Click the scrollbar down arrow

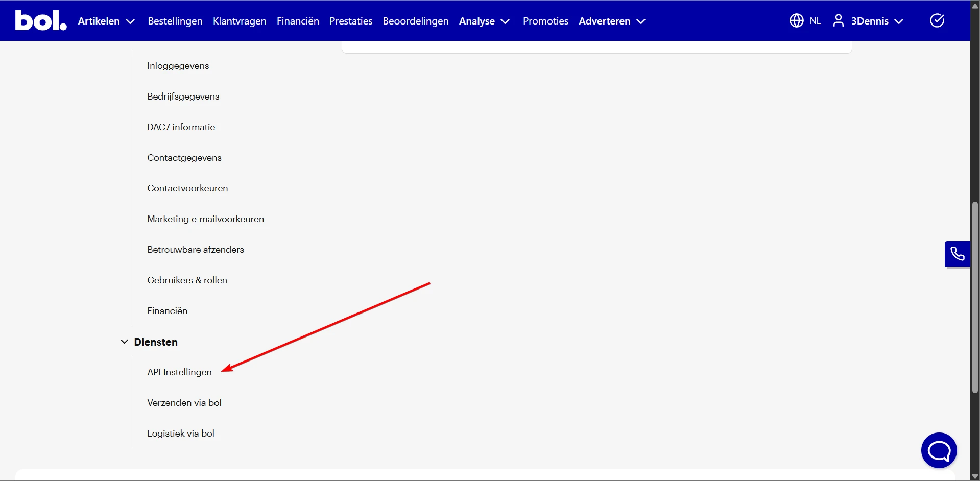pos(975,475)
